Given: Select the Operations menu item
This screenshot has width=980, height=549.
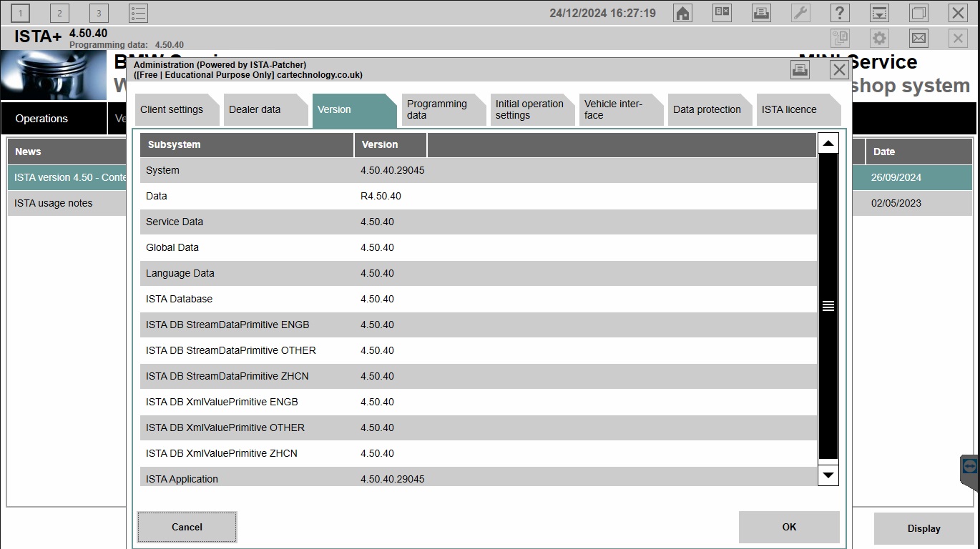Looking at the screenshot, I should (x=41, y=118).
